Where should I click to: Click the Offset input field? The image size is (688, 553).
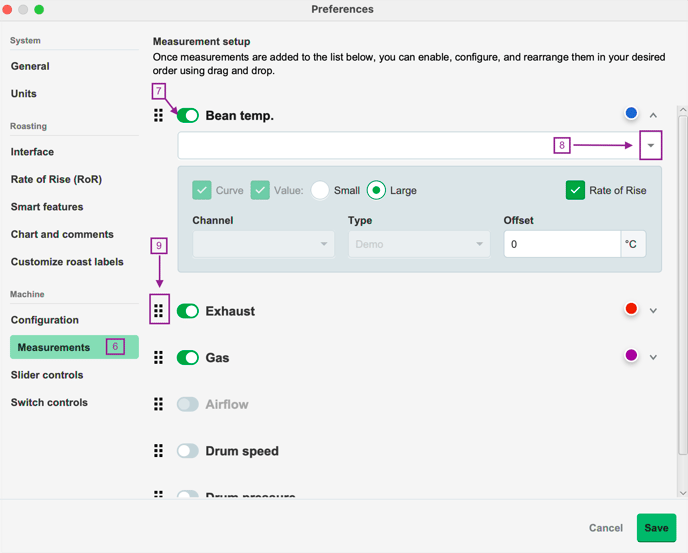(x=562, y=244)
